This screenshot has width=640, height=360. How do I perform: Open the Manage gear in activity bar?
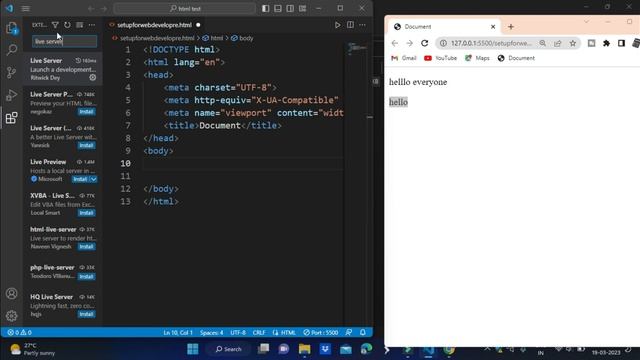[11, 316]
